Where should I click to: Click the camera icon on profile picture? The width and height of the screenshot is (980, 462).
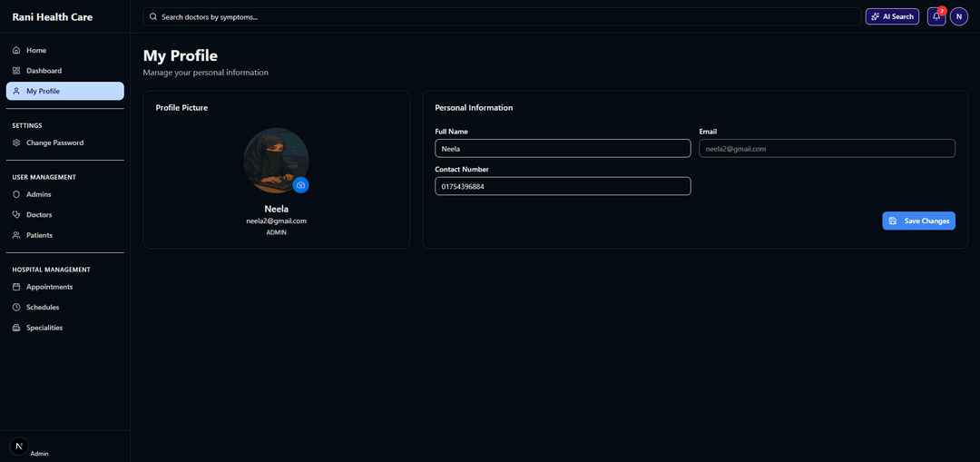pyautogui.click(x=300, y=185)
